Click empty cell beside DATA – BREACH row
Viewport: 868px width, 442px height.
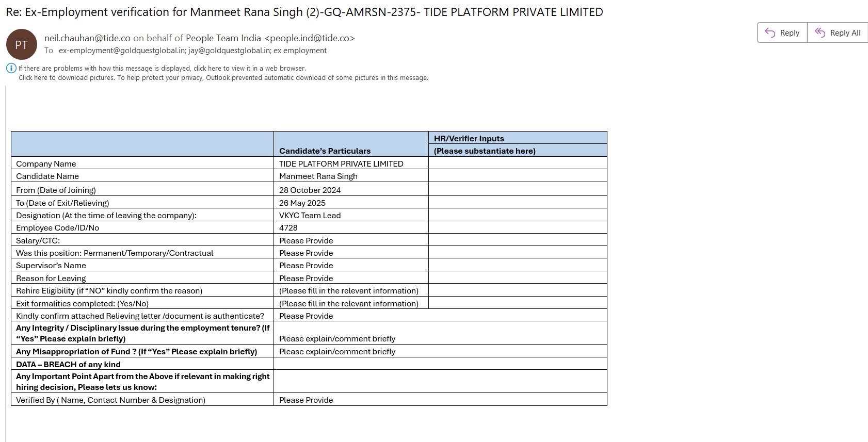(x=440, y=364)
